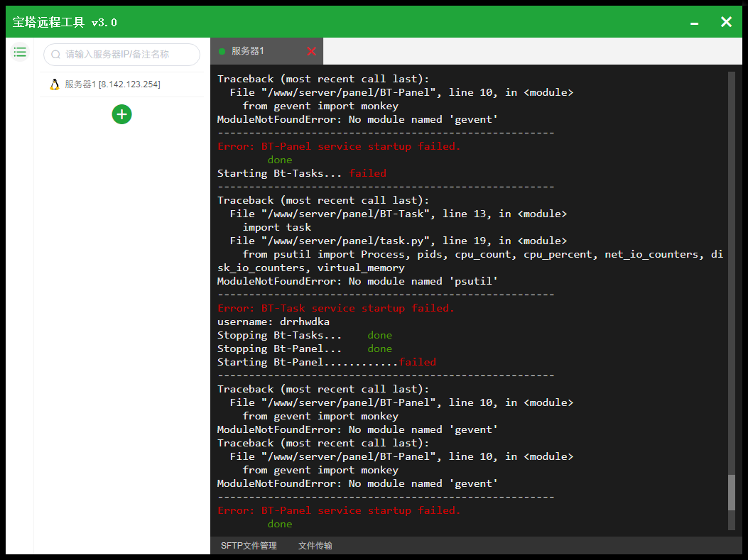Click the terminal vertical scrollbar thumb
This screenshot has height=560, width=748.
(x=731, y=493)
